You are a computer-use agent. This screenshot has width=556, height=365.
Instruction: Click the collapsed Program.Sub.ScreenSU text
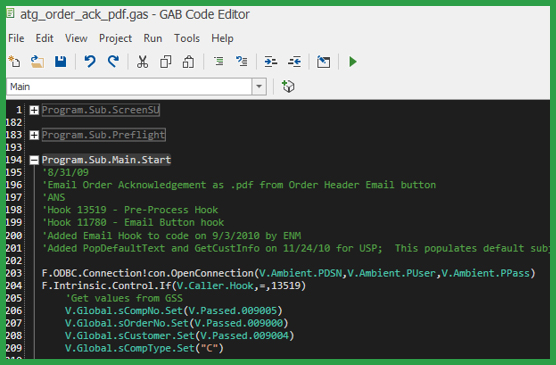(101, 110)
